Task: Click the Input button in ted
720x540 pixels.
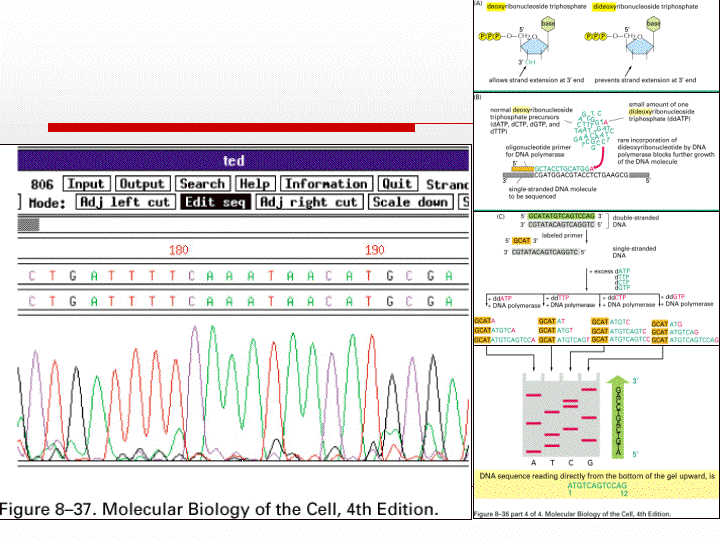Action: coord(86,184)
